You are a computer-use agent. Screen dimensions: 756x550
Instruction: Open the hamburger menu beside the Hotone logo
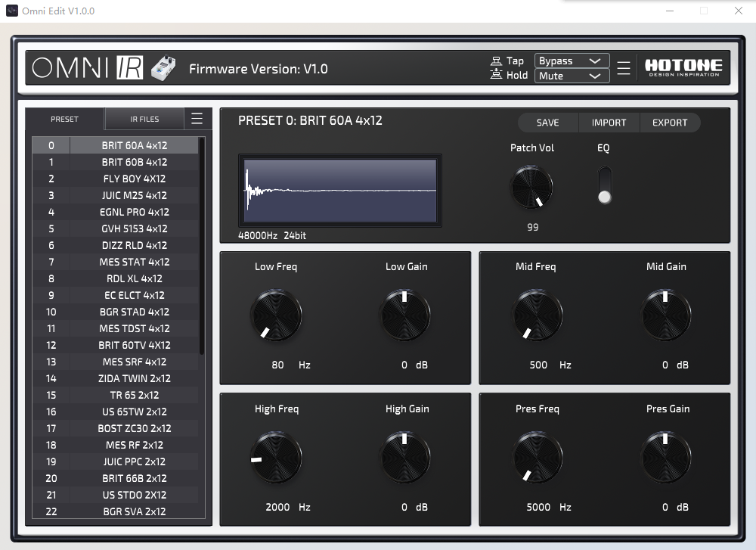624,68
